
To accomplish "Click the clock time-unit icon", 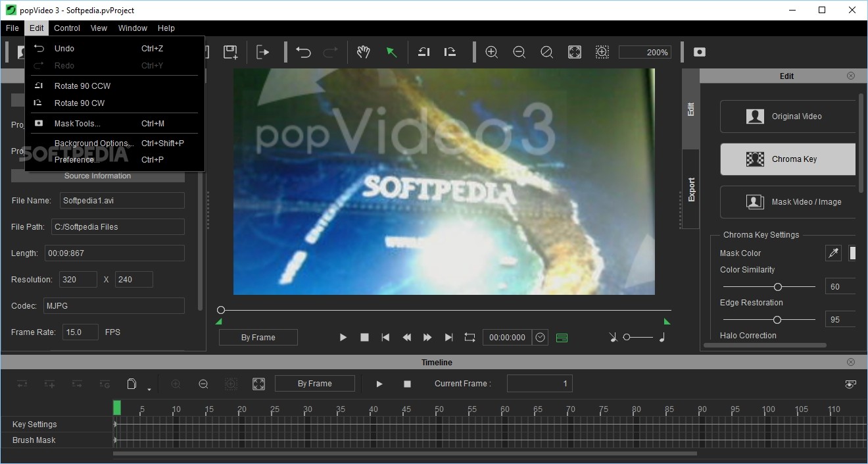I will tap(541, 338).
